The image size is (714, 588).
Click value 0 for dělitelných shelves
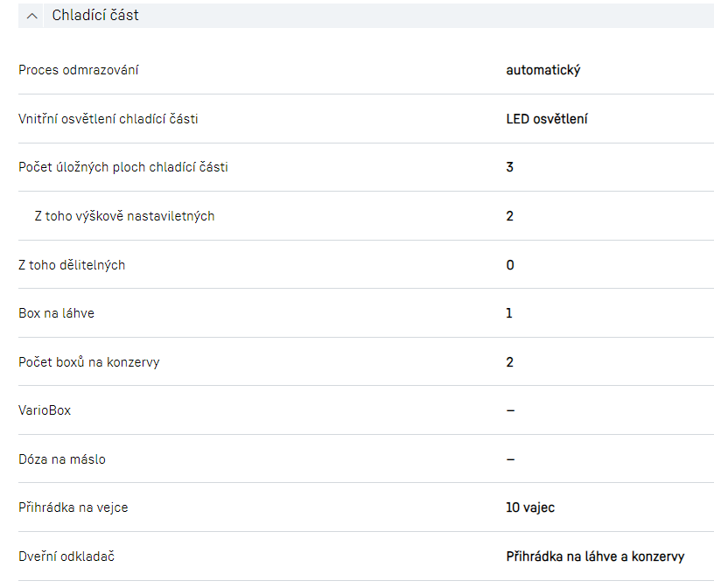pyautogui.click(x=510, y=265)
